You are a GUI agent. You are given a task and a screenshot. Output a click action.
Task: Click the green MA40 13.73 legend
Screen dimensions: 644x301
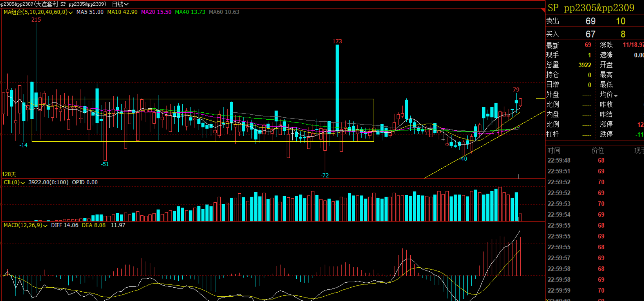pyautogui.click(x=190, y=12)
